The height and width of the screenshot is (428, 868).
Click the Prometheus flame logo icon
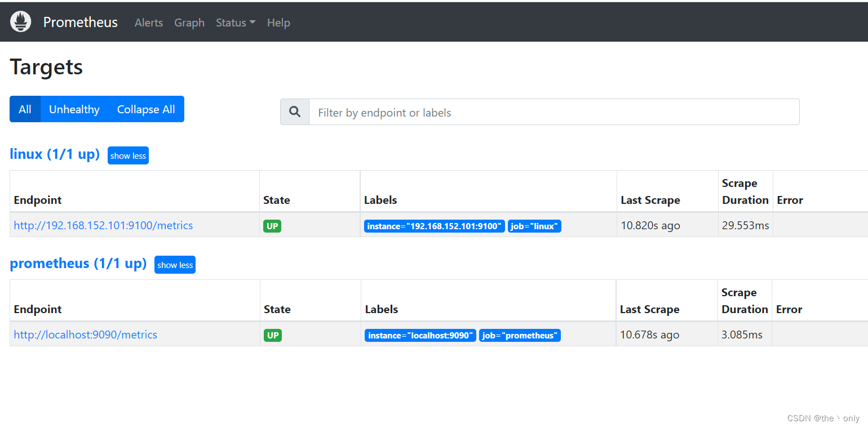(x=21, y=22)
